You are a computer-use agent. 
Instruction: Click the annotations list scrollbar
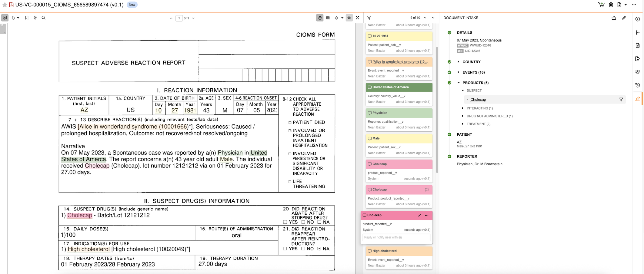tap(437, 110)
